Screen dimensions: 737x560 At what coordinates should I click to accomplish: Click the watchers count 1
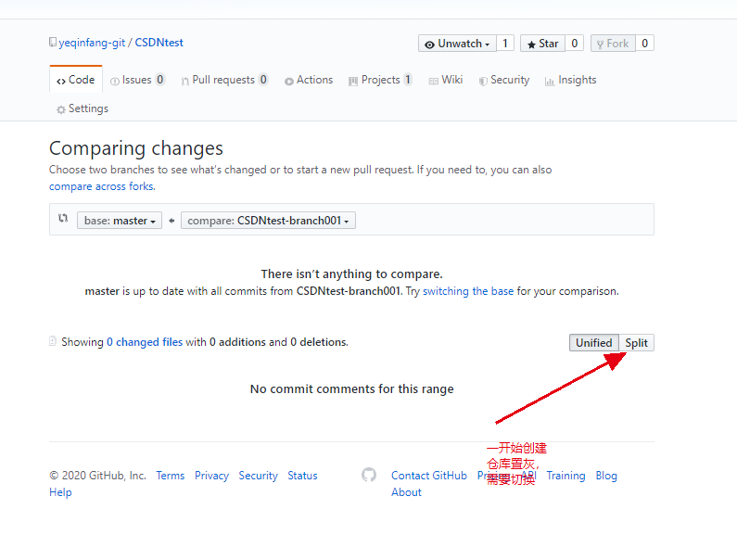pyautogui.click(x=505, y=44)
